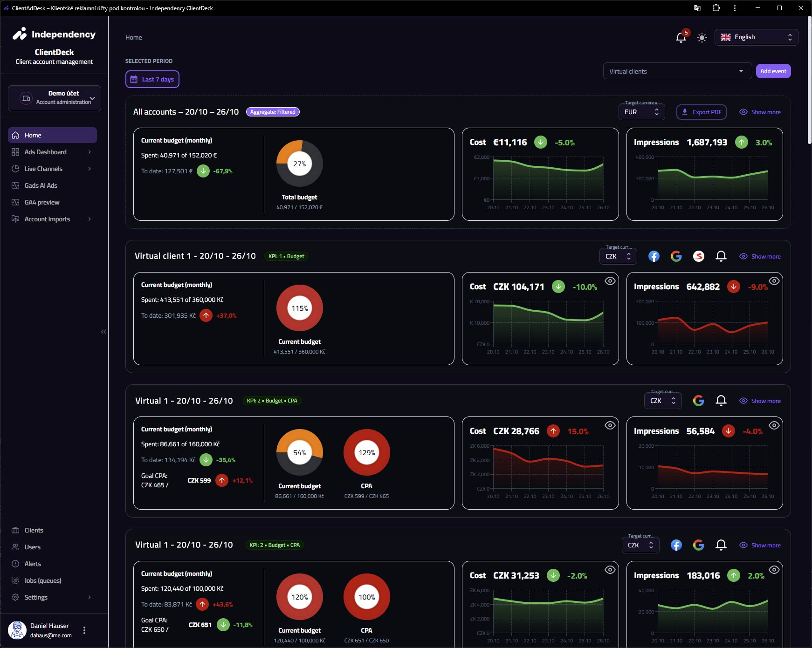Open the English language selector
Viewport: 812px width, 648px height.
point(756,37)
